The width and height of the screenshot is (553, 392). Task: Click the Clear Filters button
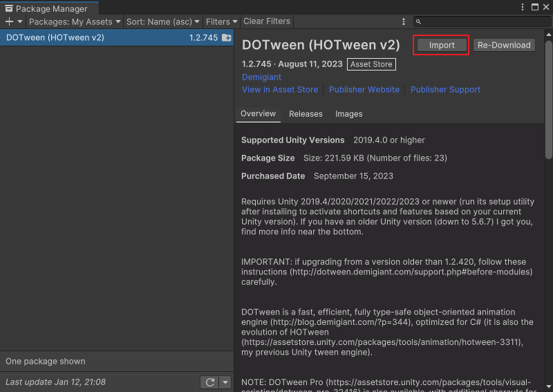click(x=267, y=21)
